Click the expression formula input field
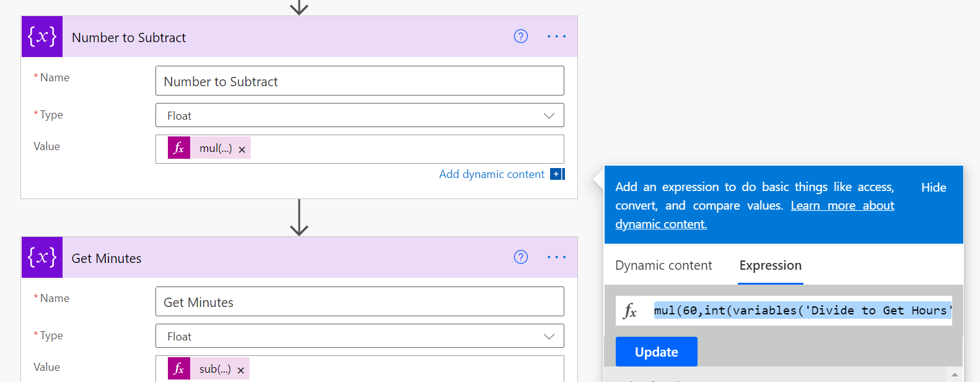The image size is (980, 382). coord(802,310)
